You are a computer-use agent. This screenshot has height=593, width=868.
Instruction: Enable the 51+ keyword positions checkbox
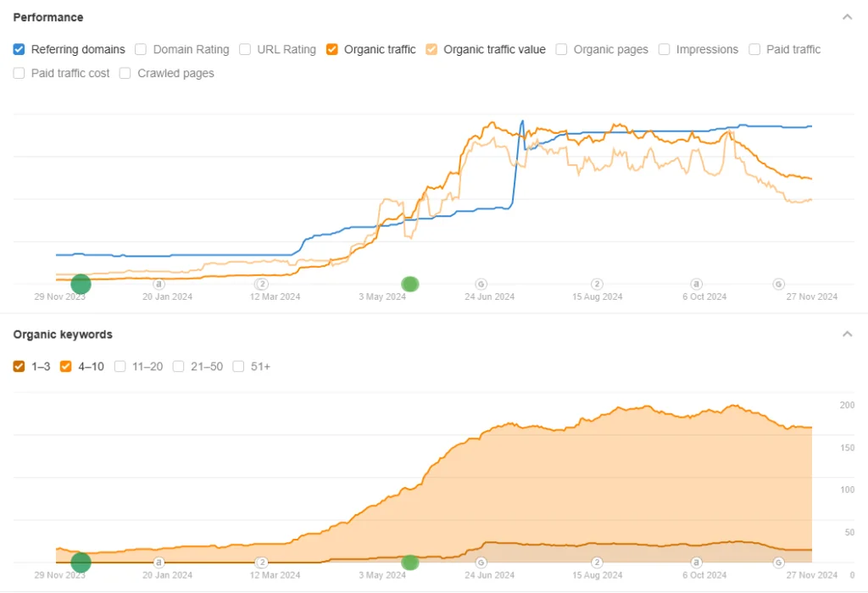tap(238, 366)
